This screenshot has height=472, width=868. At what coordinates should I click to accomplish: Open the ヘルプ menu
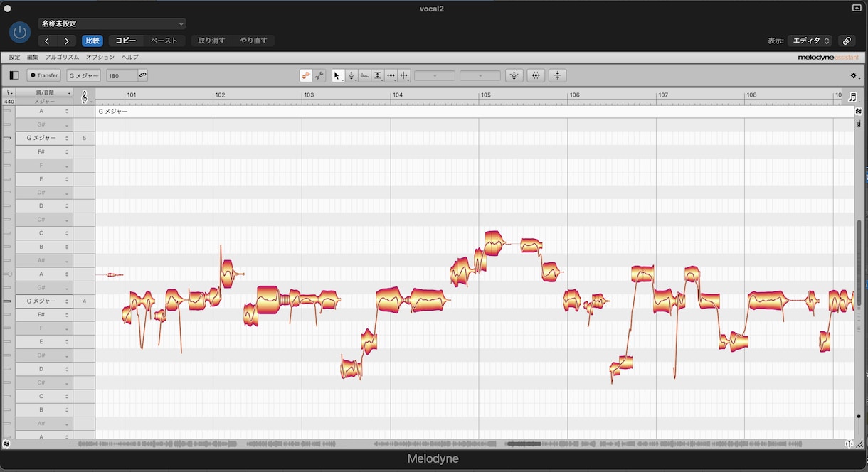point(130,57)
